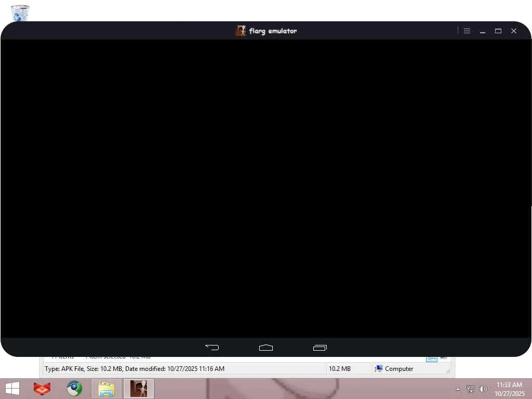Open the clock showing 11:33 AM
This screenshot has height=399, width=532.
point(509,389)
